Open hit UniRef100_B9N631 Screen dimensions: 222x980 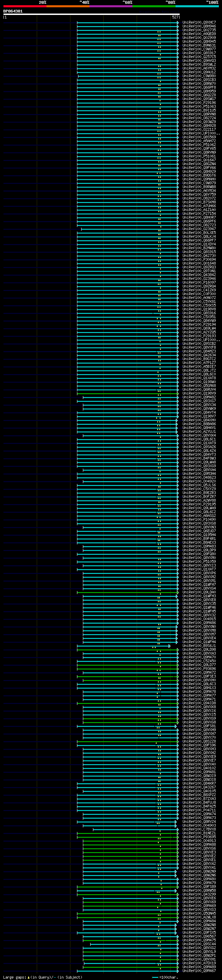[x=199, y=45]
